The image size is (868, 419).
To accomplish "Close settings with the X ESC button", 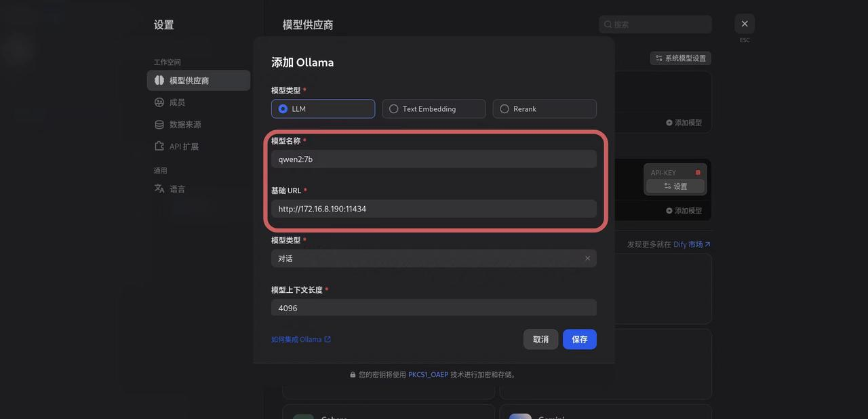I will coord(745,24).
